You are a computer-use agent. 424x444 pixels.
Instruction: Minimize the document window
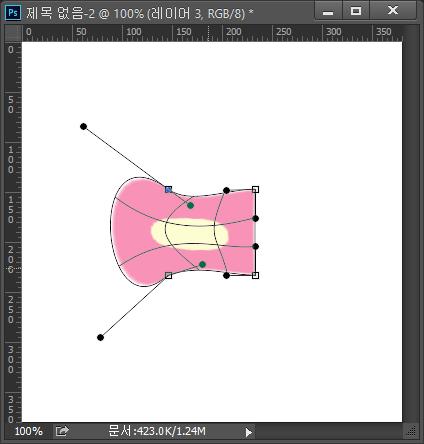tap(328, 11)
